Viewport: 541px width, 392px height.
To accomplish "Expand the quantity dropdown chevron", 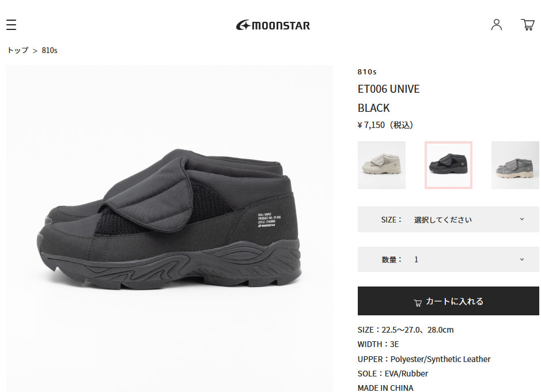I will (x=521, y=259).
